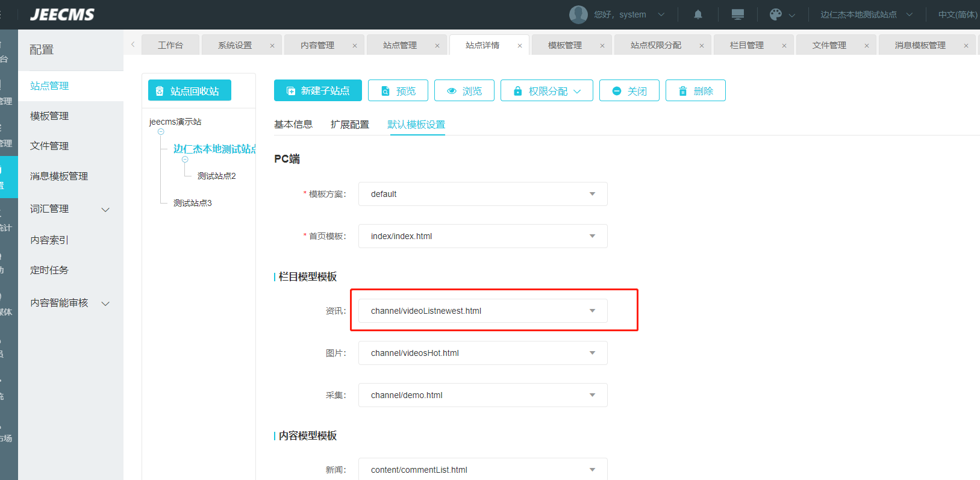Switch to the 站点权限分配 tab

point(656,45)
